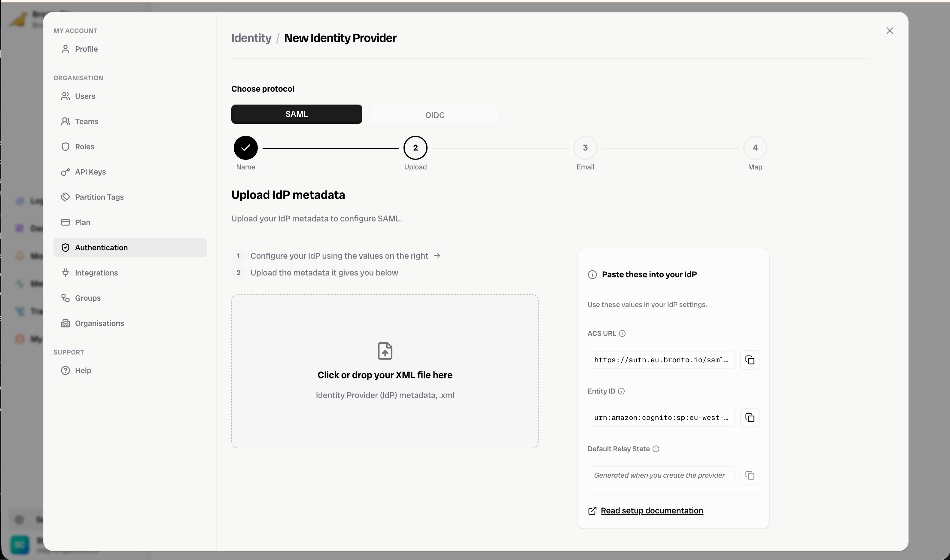Select Authentication in the sidebar
950x560 pixels.
pos(130,248)
